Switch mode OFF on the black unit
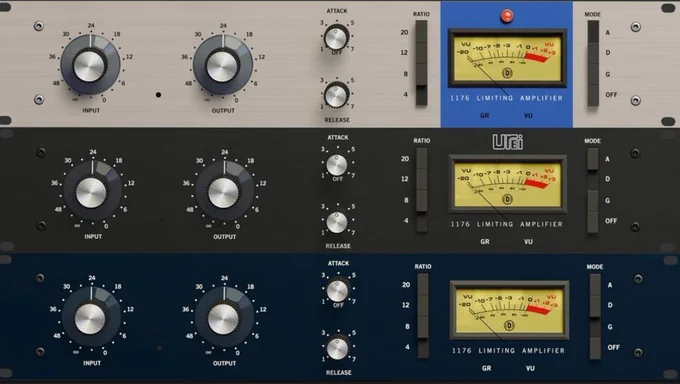Screen dimensions: 680x384 [x=592, y=222]
